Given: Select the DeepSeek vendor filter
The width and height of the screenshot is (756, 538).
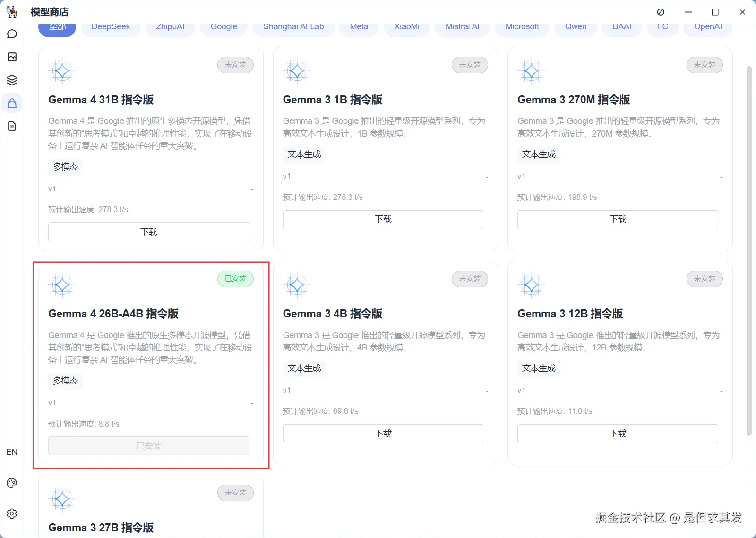Looking at the screenshot, I should [x=111, y=26].
